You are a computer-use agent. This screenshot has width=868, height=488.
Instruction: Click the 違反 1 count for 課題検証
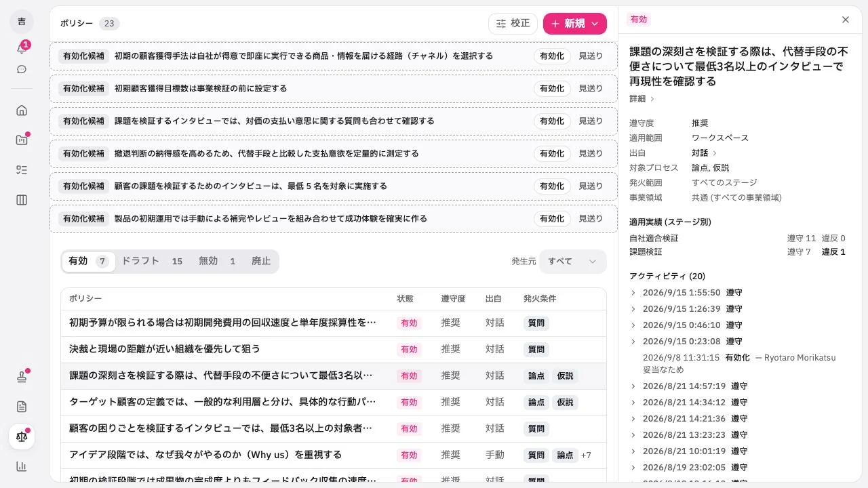coord(833,252)
